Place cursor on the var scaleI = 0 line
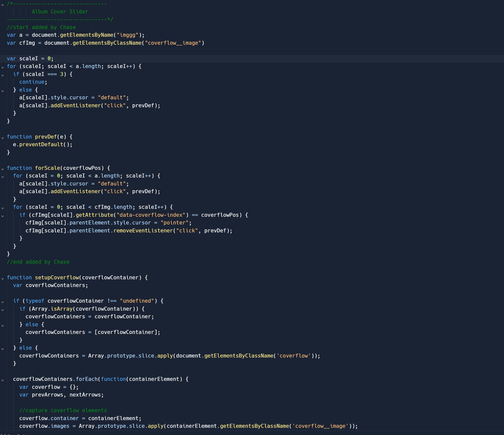 pyautogui.click(x=30, y=59)
